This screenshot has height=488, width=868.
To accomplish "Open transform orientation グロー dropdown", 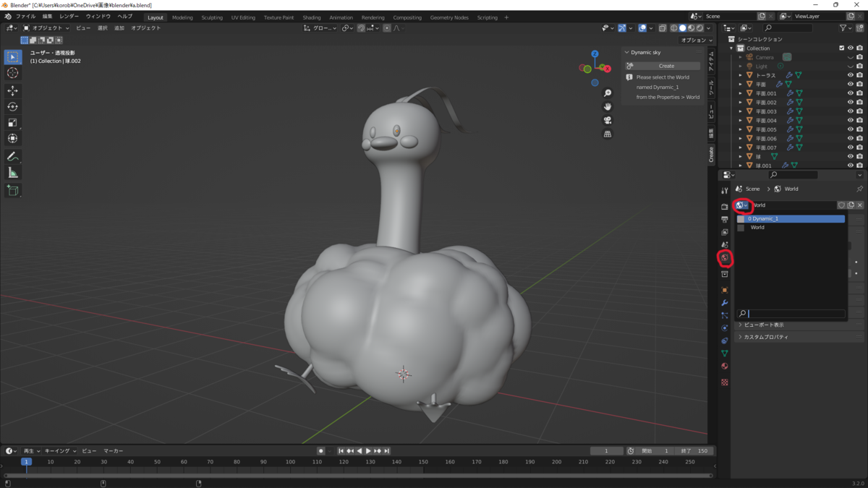I will click(x=320, y=28).
